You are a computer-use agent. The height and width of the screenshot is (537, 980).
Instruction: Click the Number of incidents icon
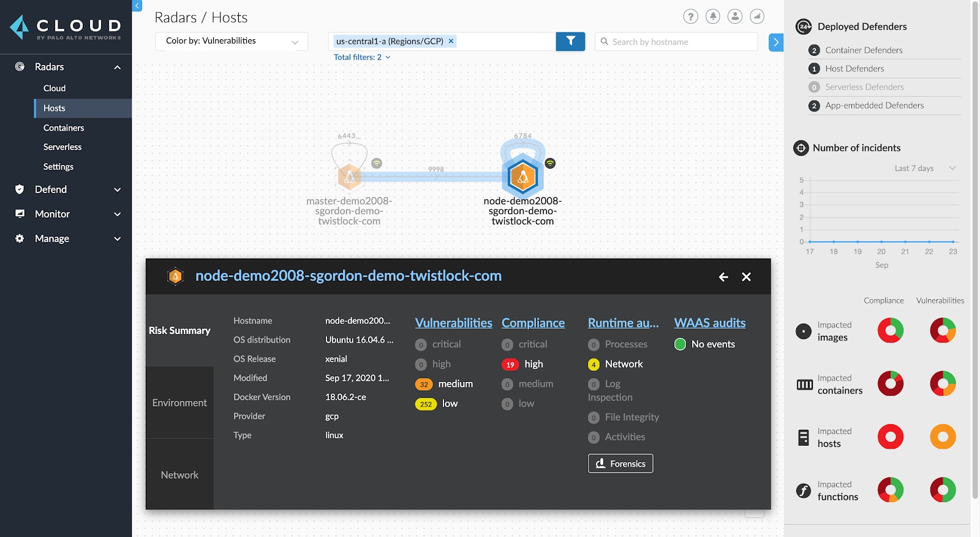801,148
